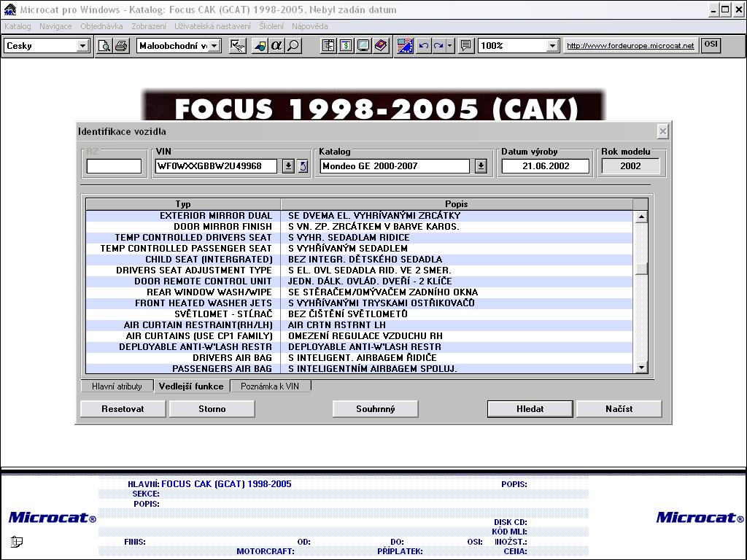Click the alpha symbol toolbar icon
This screenshot has width=747, height=560.
coord(276,46)
